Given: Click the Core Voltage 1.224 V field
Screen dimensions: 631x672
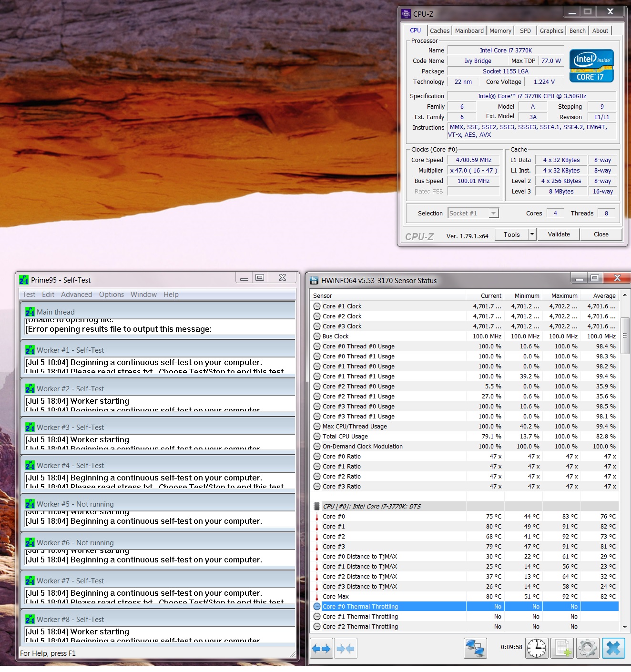Looking at the screenshot, I should tap(544, 81).
